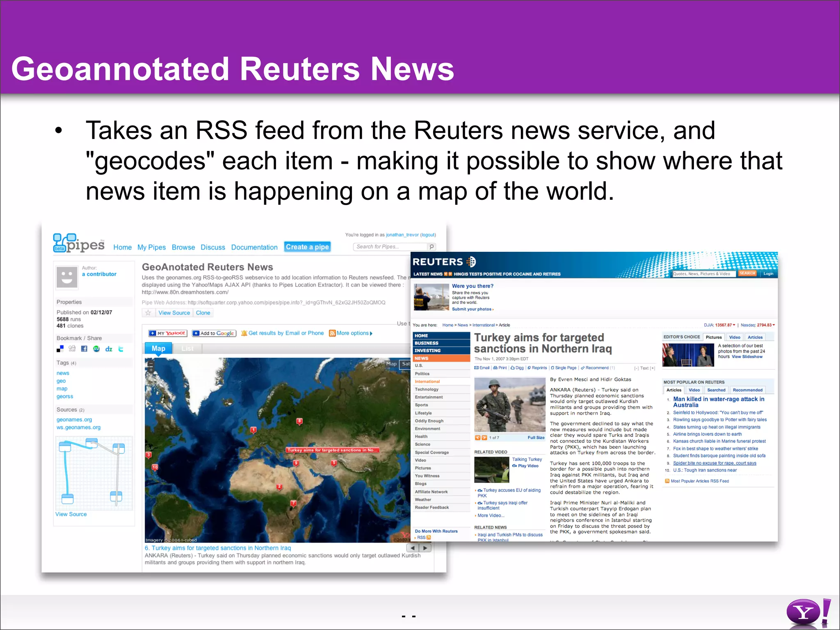The width and height of the screenshot is (840, 630).
Task: Click the star favorite icon beside View Source
Action: coord(148,313)
